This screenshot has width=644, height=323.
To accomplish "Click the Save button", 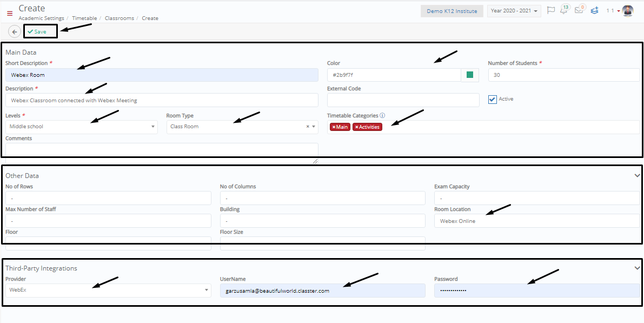I will point(40,31).
